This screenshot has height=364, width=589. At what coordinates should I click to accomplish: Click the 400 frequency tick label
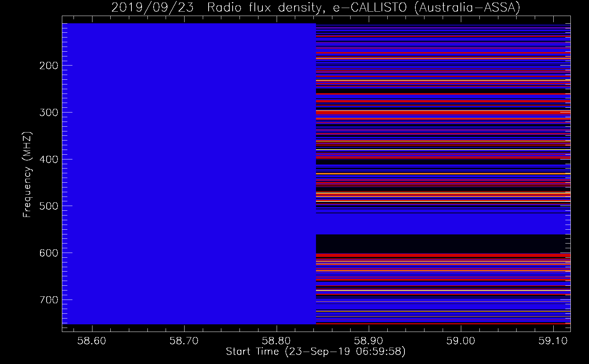click(48, 159)
